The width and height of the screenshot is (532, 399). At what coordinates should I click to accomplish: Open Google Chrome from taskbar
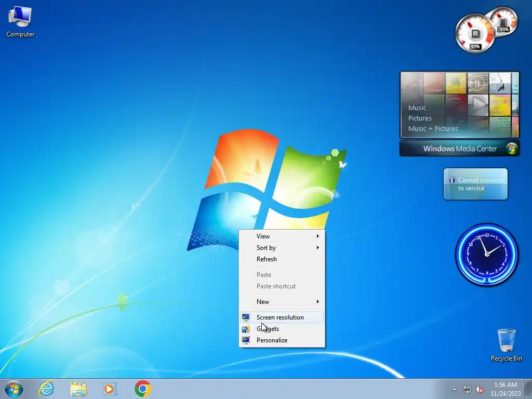pos(143,389)
